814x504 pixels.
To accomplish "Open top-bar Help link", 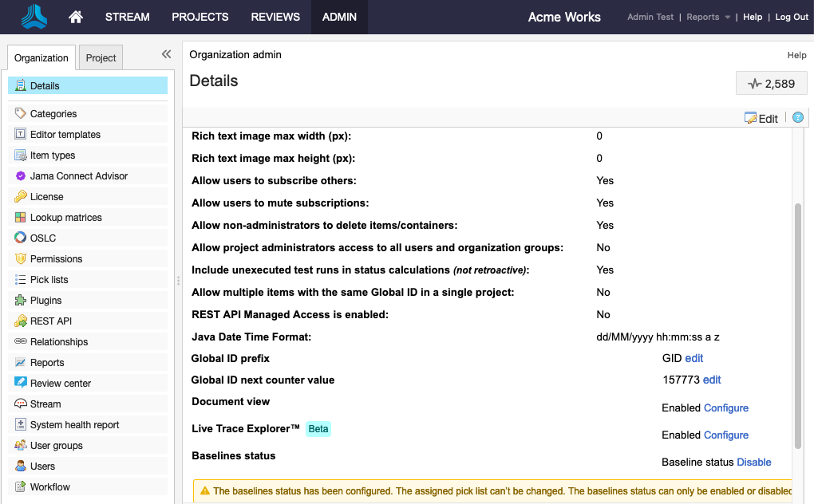I will tap(753, 17).
